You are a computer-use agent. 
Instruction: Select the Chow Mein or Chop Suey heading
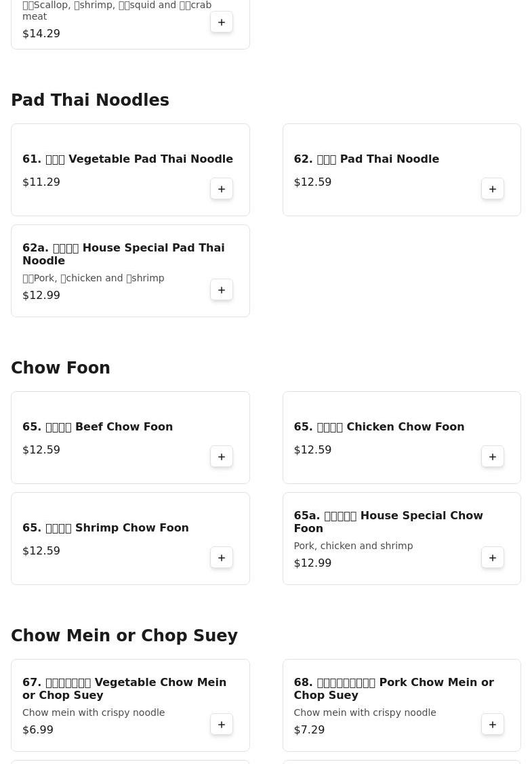coord(124,636)
